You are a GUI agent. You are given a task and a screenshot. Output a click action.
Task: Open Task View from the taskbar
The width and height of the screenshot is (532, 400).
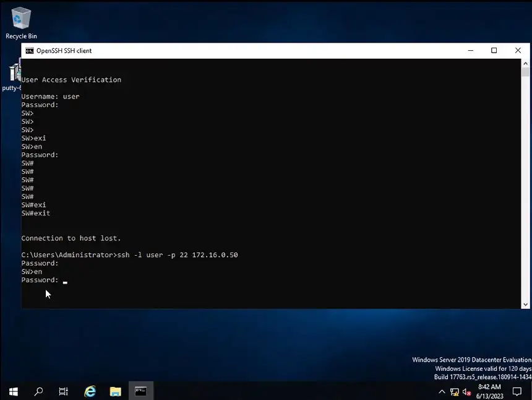coord(63,391)
